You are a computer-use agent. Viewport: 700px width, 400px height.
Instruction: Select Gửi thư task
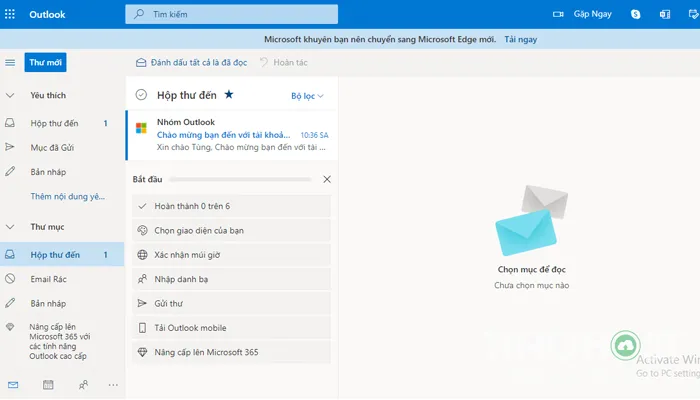[x=231, y=304]
